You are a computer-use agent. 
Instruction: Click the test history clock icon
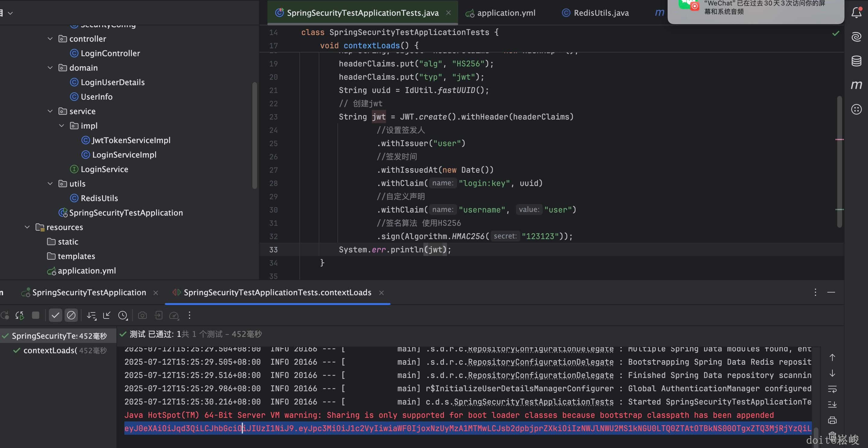coord(123,315)
